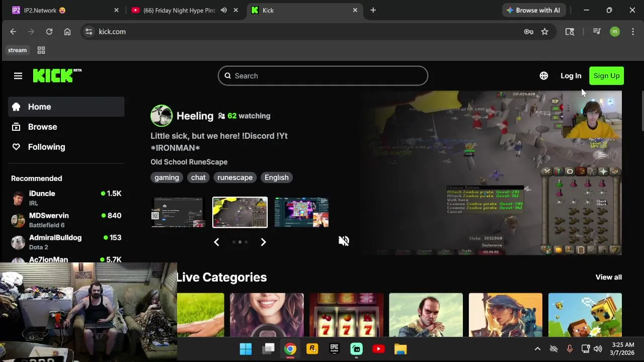This screenshot has height=362, width=644.
Task: Open the slots category card
Action: click(x=346, y=315)
